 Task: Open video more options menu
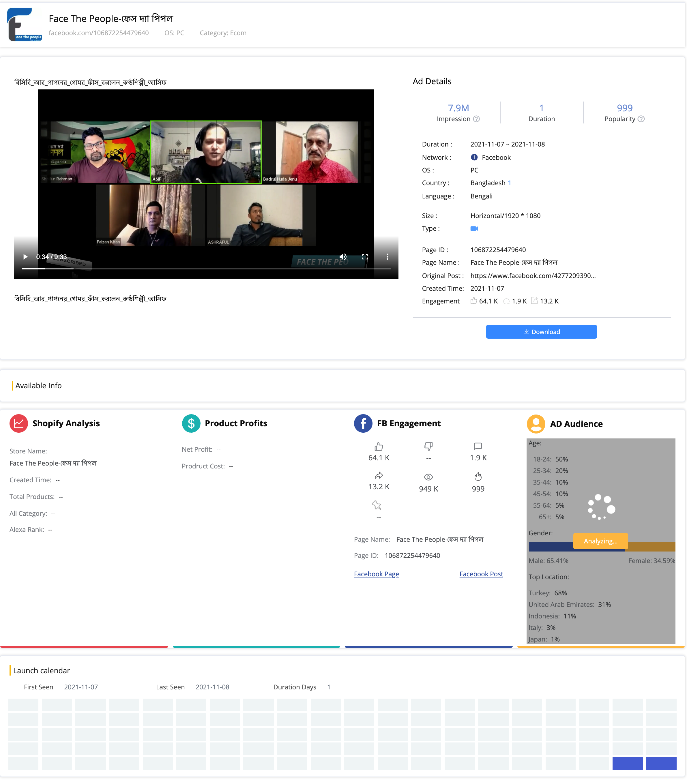(387, 257)
